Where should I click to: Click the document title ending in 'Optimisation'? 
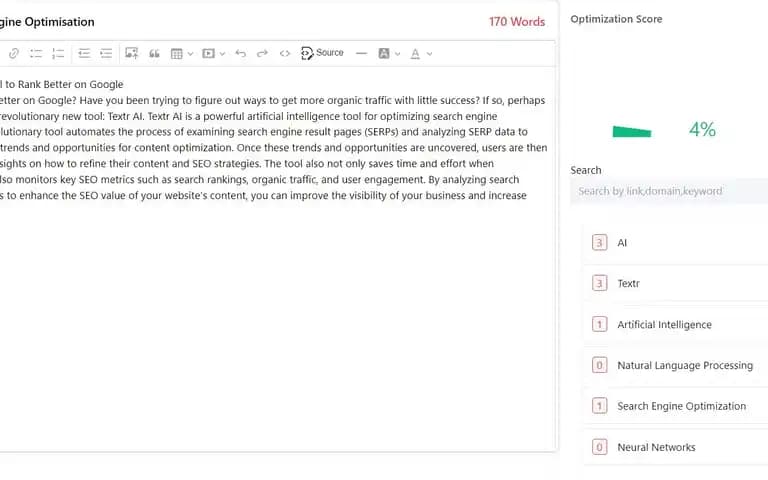(x=47, y=22)
